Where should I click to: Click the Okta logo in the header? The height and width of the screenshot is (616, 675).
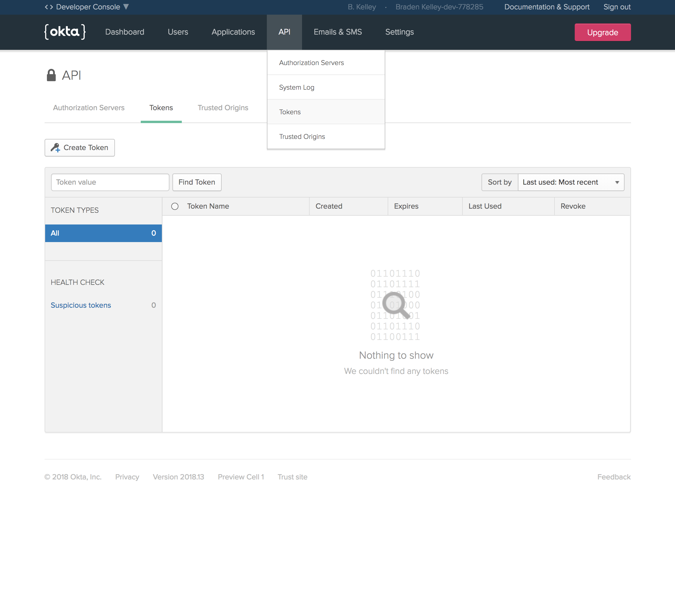[63, 32]
